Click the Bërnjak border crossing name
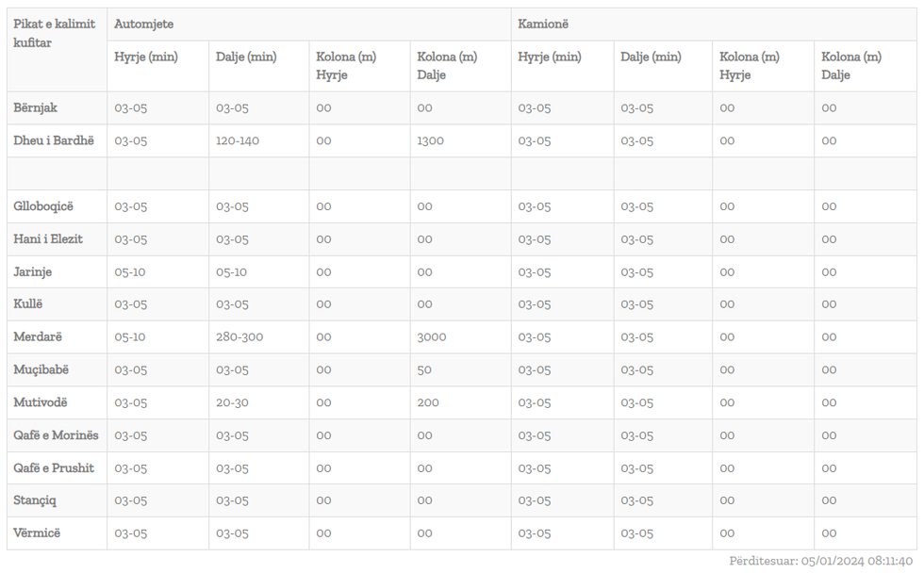This screenshot has width=924, height=573. tap(35, 108)
